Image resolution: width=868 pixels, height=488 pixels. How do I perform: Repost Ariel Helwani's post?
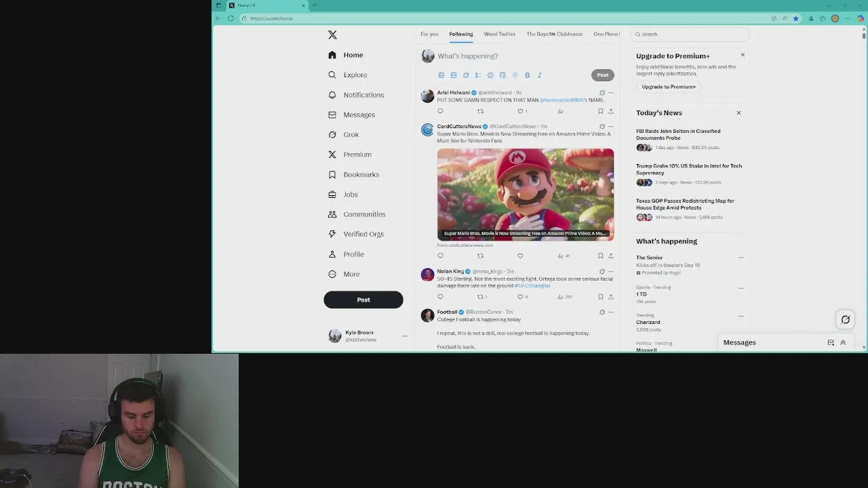click(x=480, y=111)
